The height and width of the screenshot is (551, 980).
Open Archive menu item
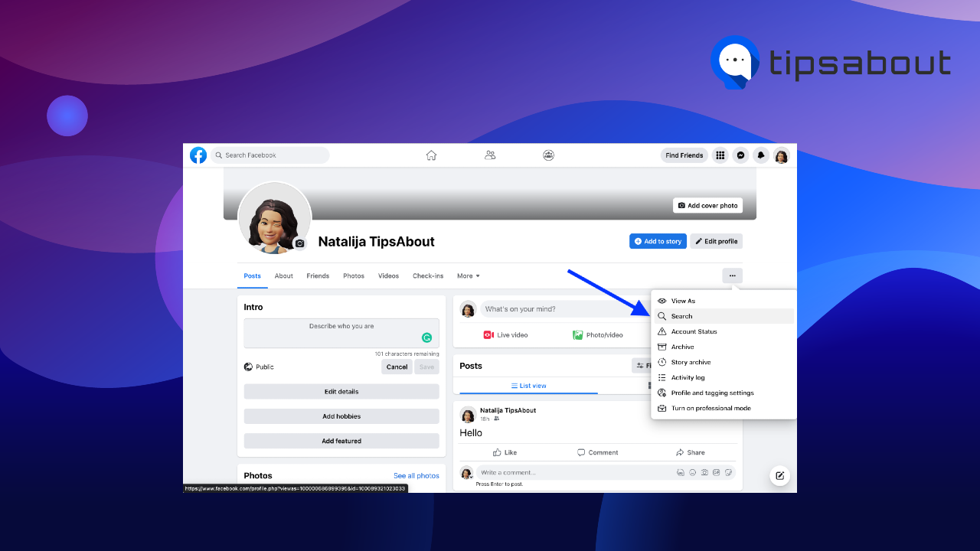(724, 347)
